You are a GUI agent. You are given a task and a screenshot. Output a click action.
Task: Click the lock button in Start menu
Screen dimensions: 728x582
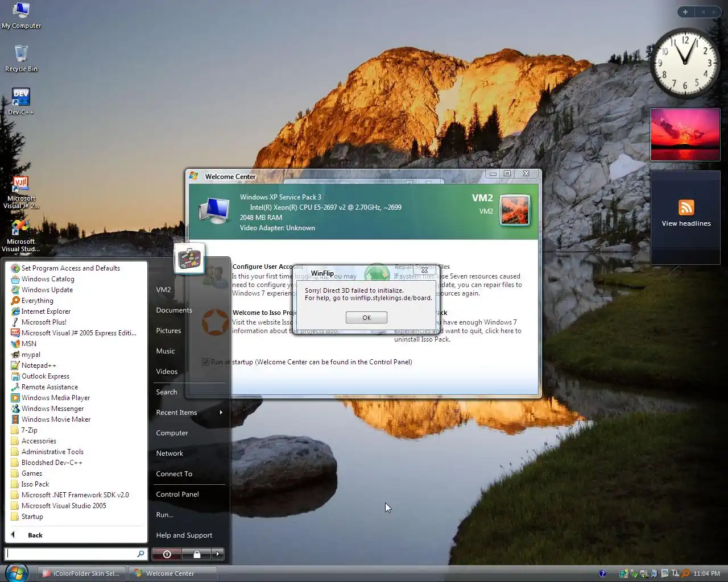(197, 554)
